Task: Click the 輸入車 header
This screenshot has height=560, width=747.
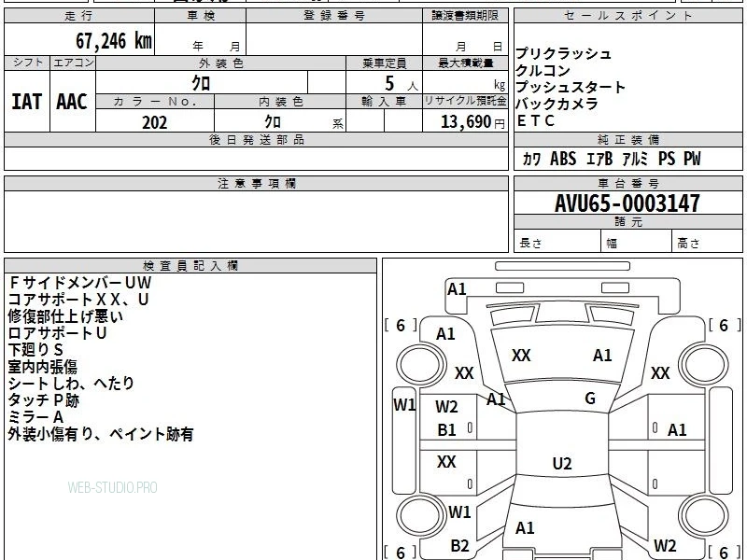Action: [x=384, y=102]
